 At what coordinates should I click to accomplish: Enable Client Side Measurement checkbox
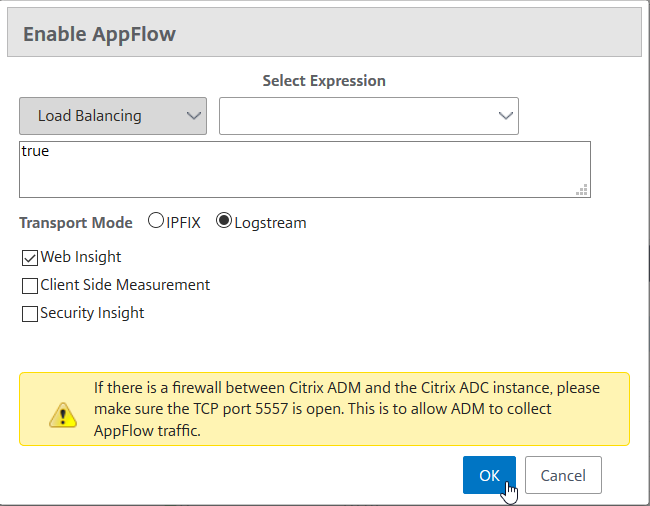(x=30, y=286)
